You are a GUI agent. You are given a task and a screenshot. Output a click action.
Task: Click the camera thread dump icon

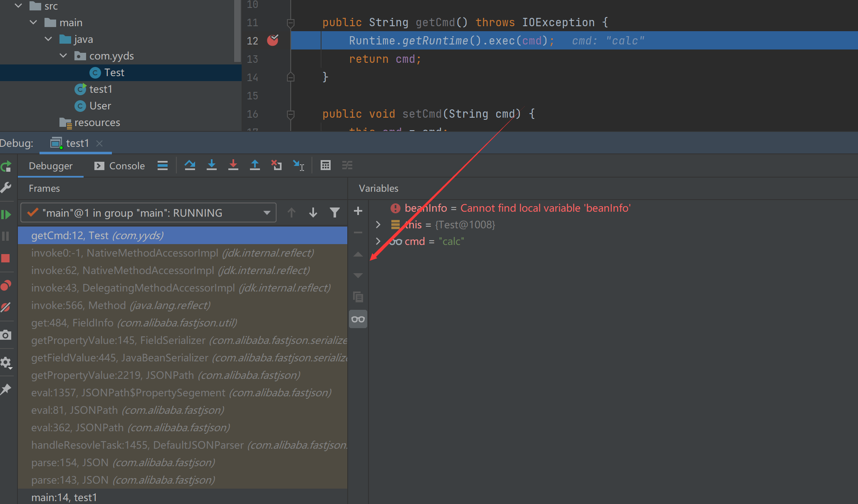(x=6, y=335)
